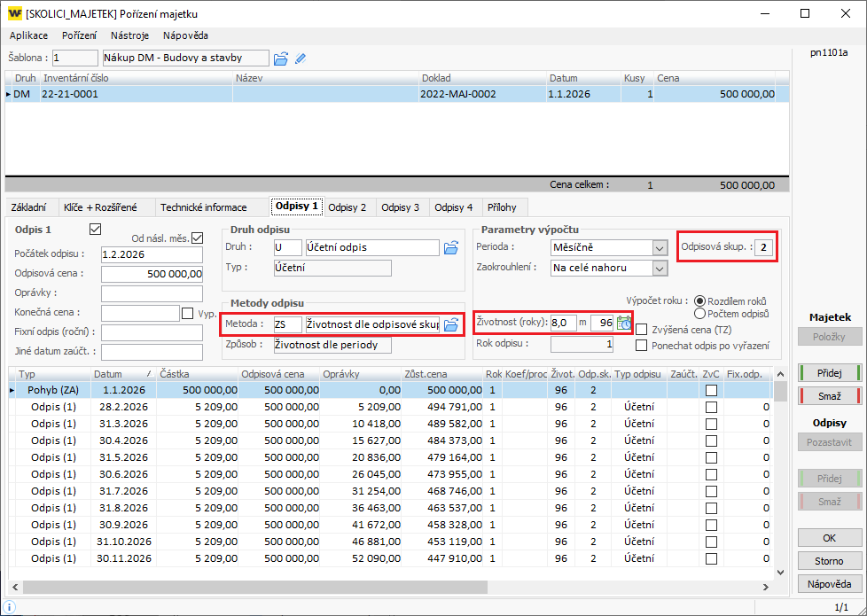Click the info icon in the status bar

10,606
